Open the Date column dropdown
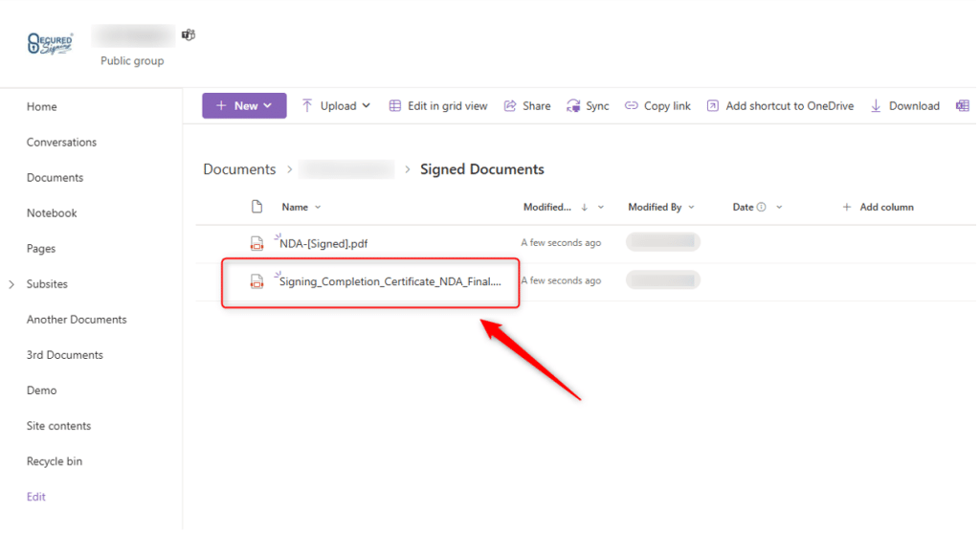Image resolution: width=980 pixels, height=535 pixels. point(779,207)
